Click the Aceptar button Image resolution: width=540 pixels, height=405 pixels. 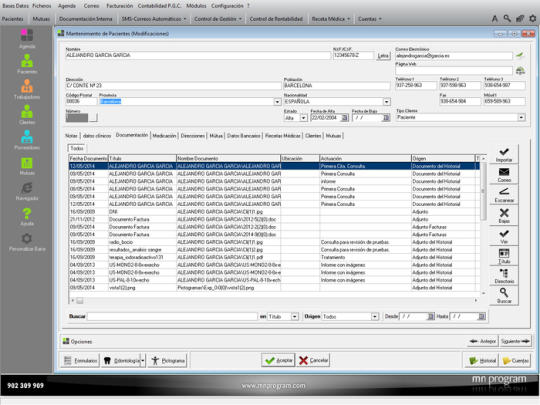pos(278,361)
